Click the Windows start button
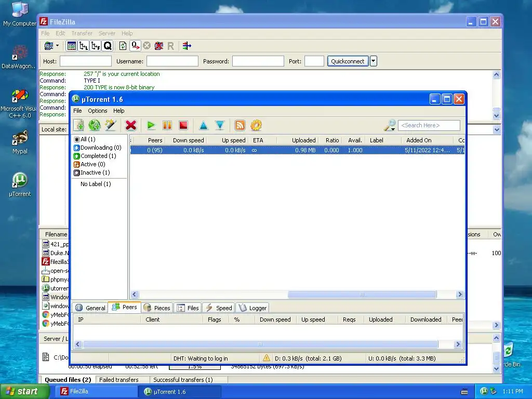The height and width of the screenshot is (399, 532). pos(24,392)
